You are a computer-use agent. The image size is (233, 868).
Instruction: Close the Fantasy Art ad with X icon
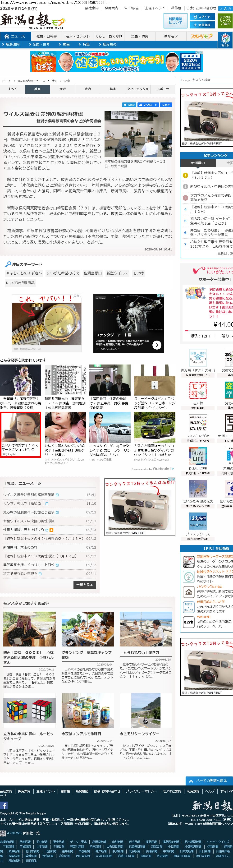[162, 296]
